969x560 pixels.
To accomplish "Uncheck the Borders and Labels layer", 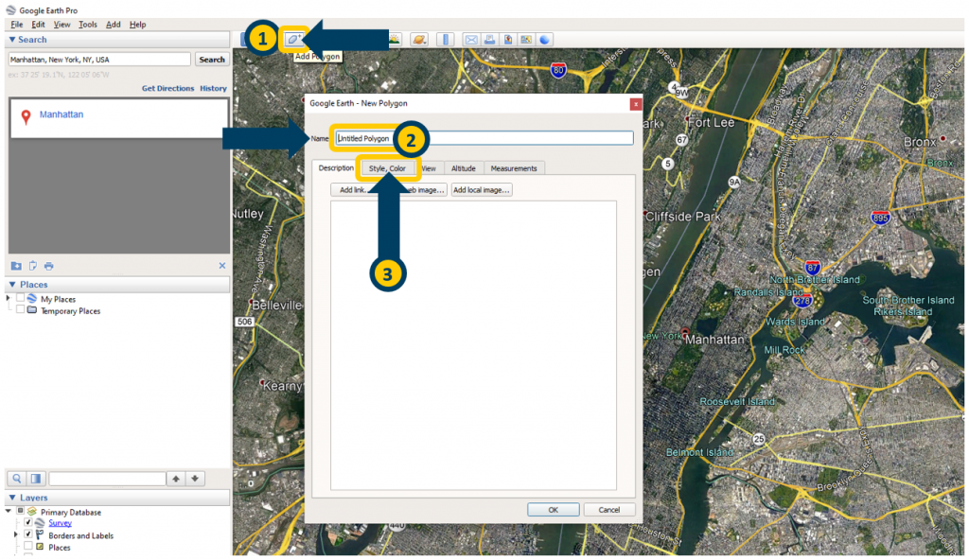I will [27, 535].
